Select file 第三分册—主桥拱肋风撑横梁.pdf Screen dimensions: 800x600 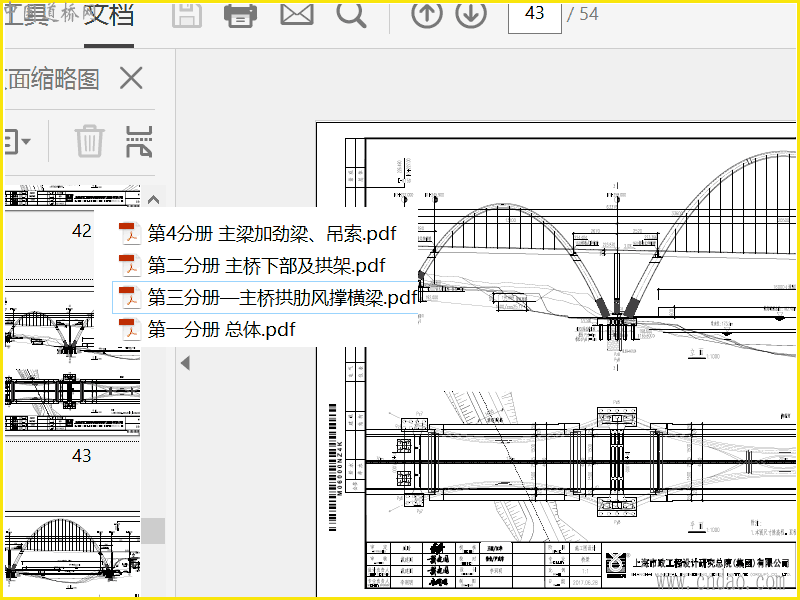[x=265, y=297]
